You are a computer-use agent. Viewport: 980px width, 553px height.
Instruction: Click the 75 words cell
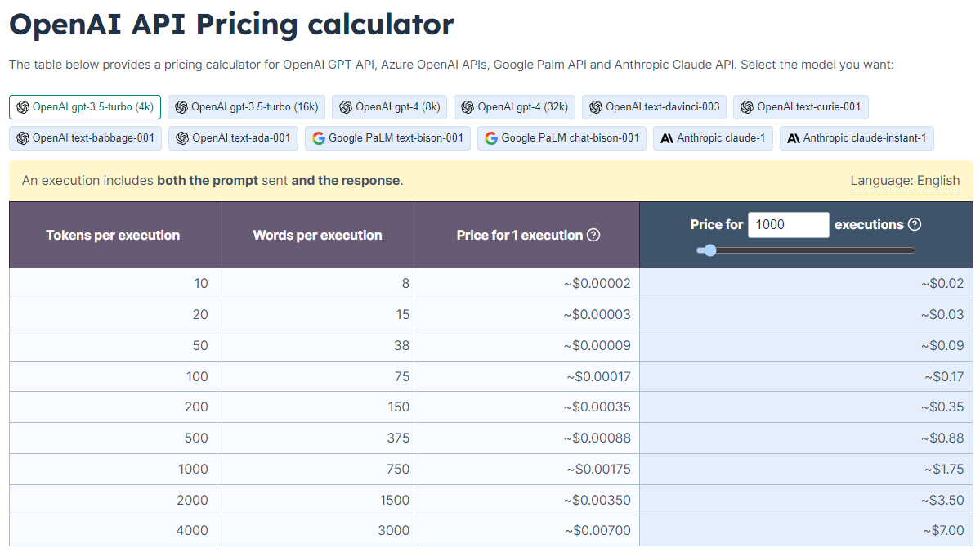pyautogui.click(x=317, y=376)
